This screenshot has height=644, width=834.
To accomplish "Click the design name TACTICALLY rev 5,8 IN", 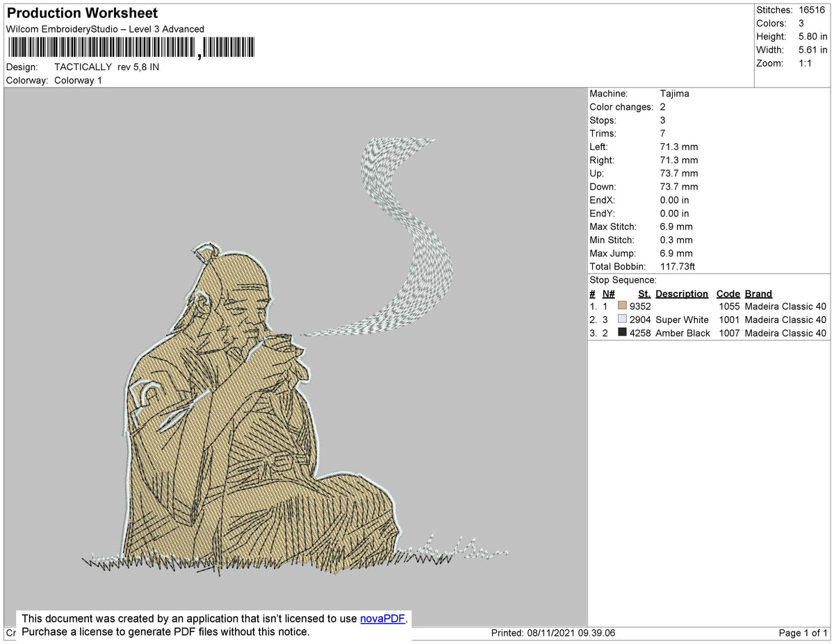I will (x=106, y=67).
